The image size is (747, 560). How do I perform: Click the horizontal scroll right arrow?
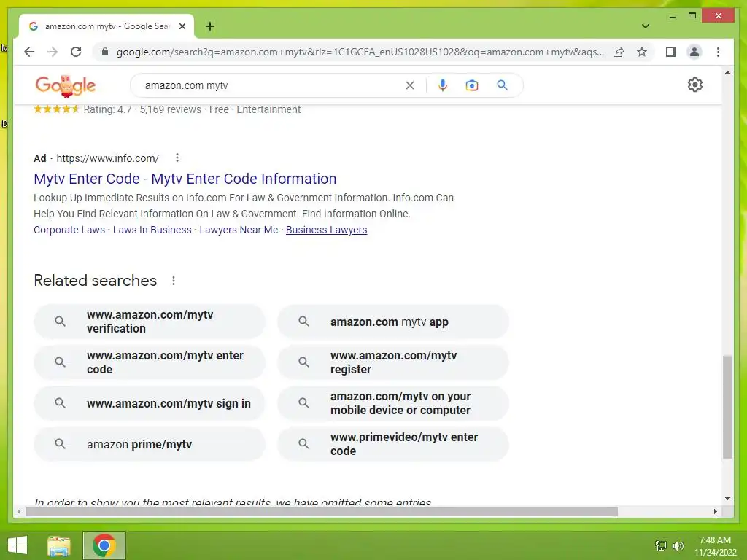pyautogui.click(x=715, y=511)
